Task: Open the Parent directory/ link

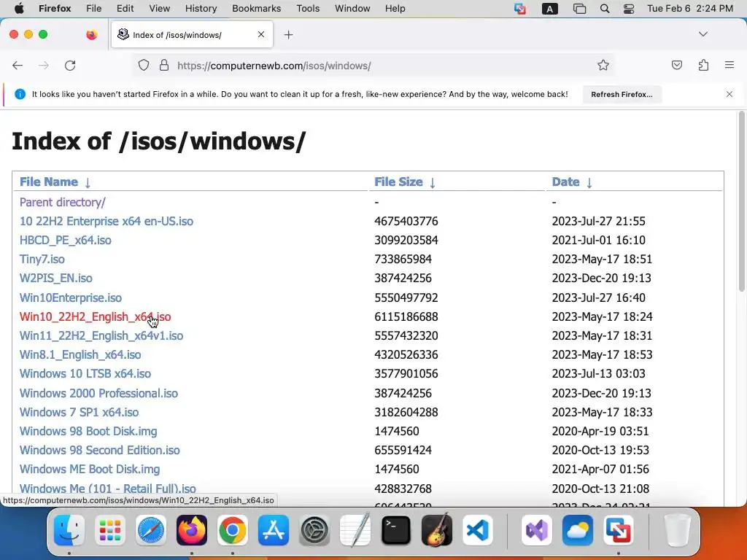Action: 63,202
